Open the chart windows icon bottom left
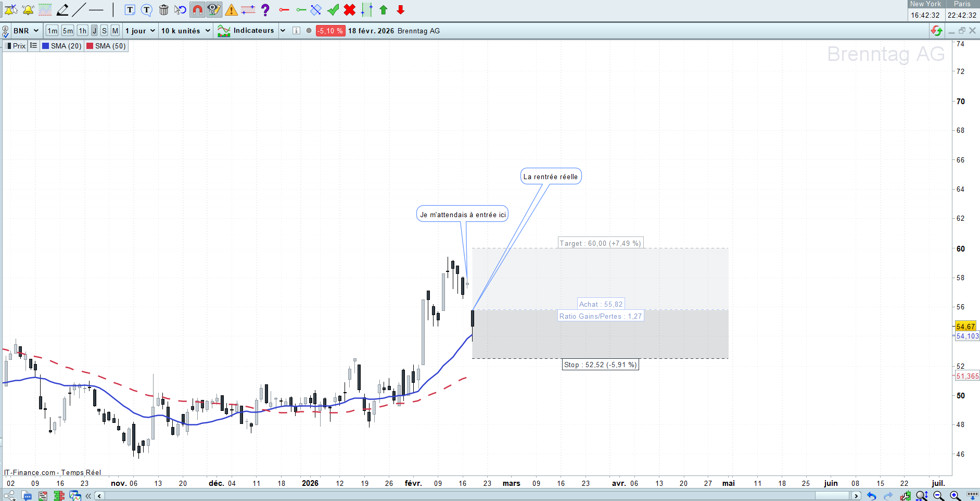The width and height of the screenshot is (980, 501). pos(75,495)
